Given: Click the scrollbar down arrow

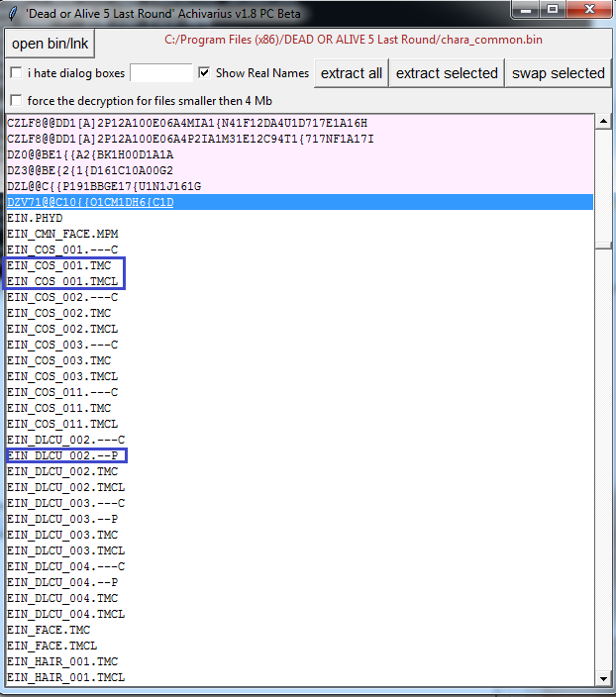Looking at the screenshot, I should 603,678.
